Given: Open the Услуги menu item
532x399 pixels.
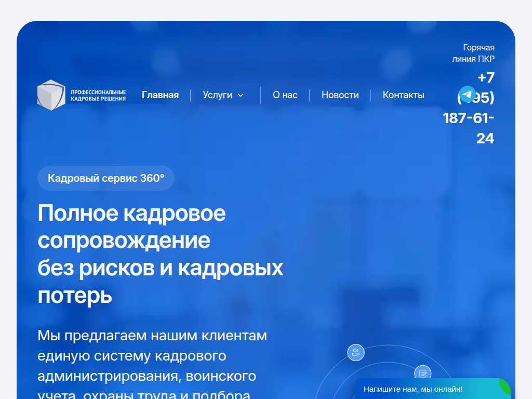Looking at the screenshot, I should (218, 95).
